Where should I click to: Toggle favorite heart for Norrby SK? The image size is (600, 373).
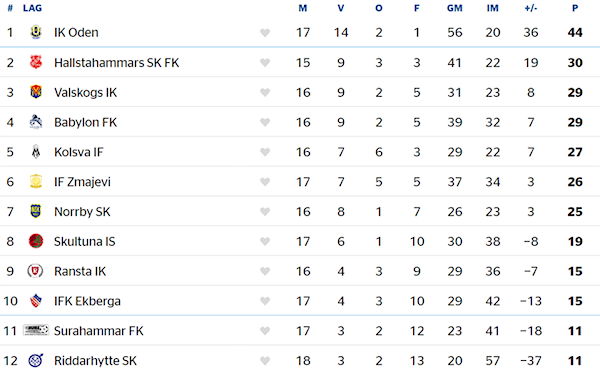point(265,212)
